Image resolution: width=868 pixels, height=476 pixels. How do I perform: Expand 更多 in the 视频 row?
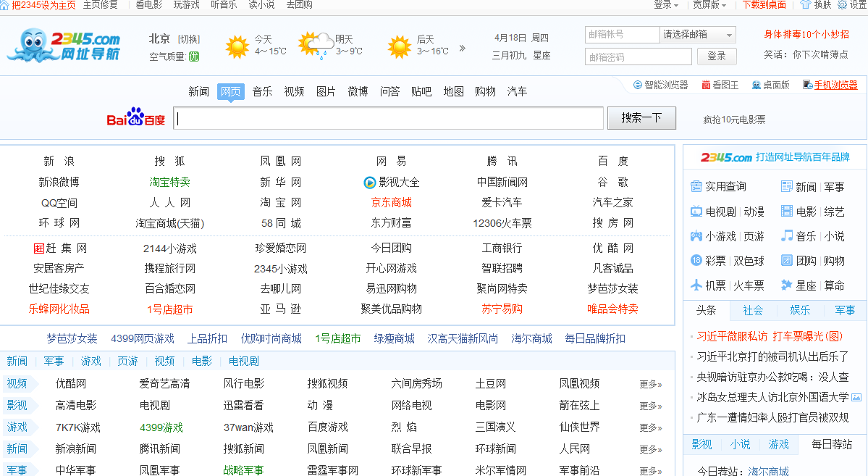(x=650, y=384)
